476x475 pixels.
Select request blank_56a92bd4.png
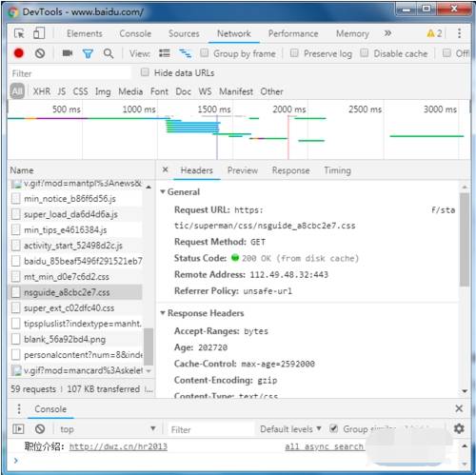point(76,339)
